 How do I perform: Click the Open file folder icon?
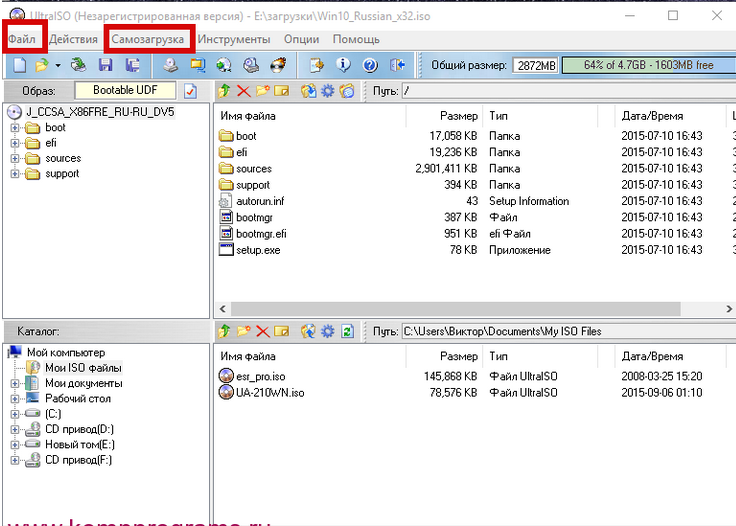42,65
